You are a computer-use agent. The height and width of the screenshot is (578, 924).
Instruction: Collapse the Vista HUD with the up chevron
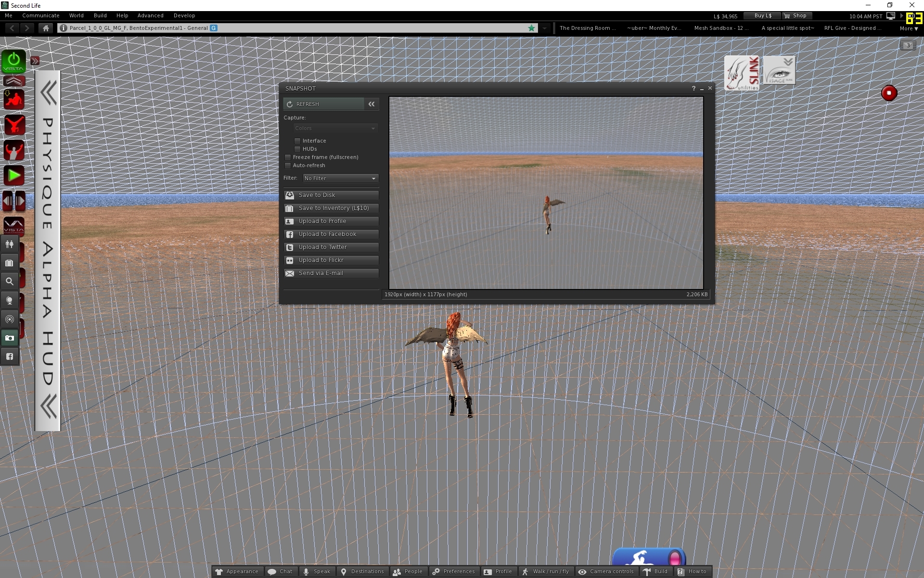pos(13,81)
